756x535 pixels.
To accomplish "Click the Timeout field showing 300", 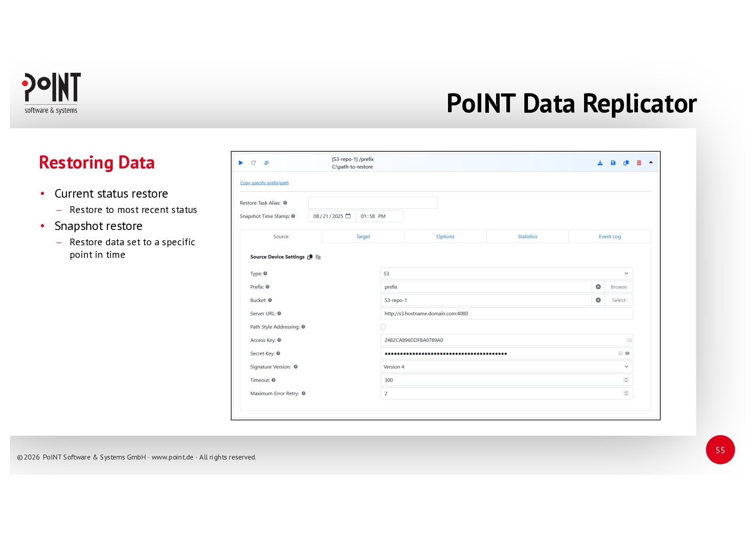I will [507, 380].
